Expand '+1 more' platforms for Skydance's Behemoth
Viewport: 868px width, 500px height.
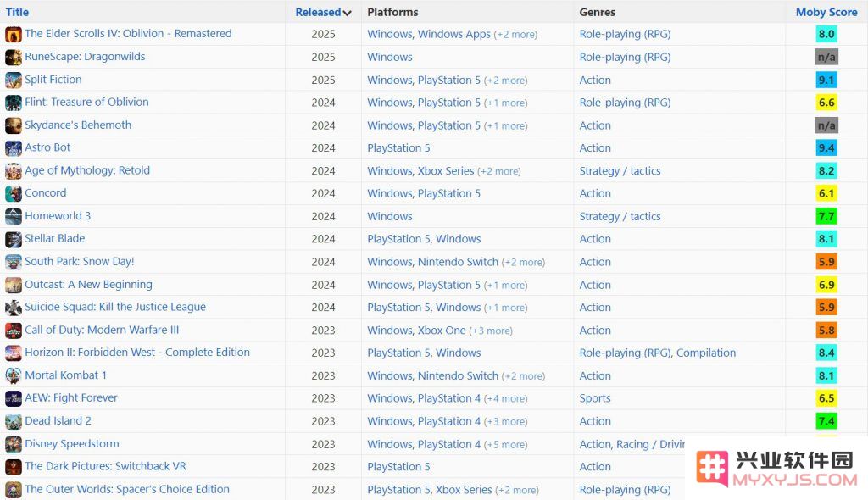505,125
